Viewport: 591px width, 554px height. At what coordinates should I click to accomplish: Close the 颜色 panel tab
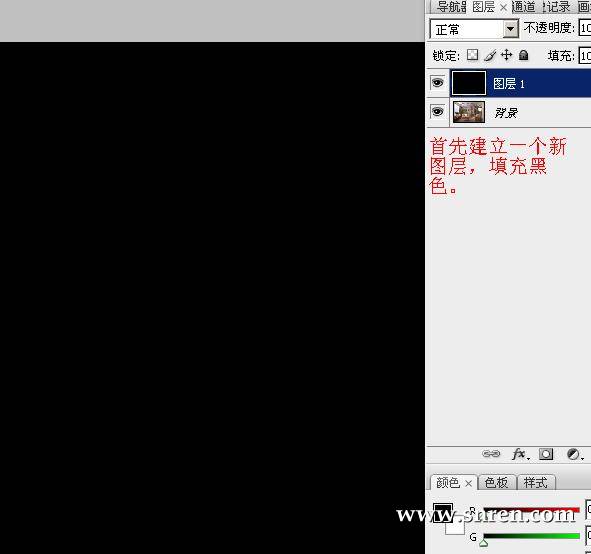tap(469, 483)
